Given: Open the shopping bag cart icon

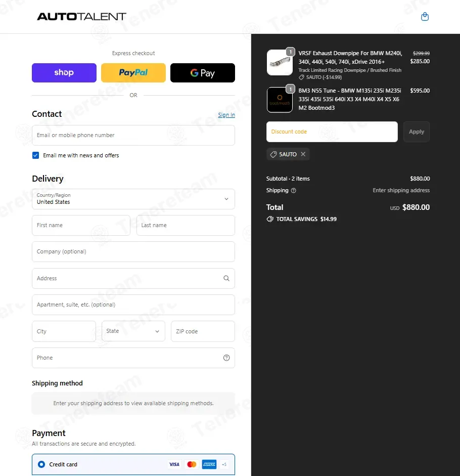Looking at the screenshot, I should point(425,16).
